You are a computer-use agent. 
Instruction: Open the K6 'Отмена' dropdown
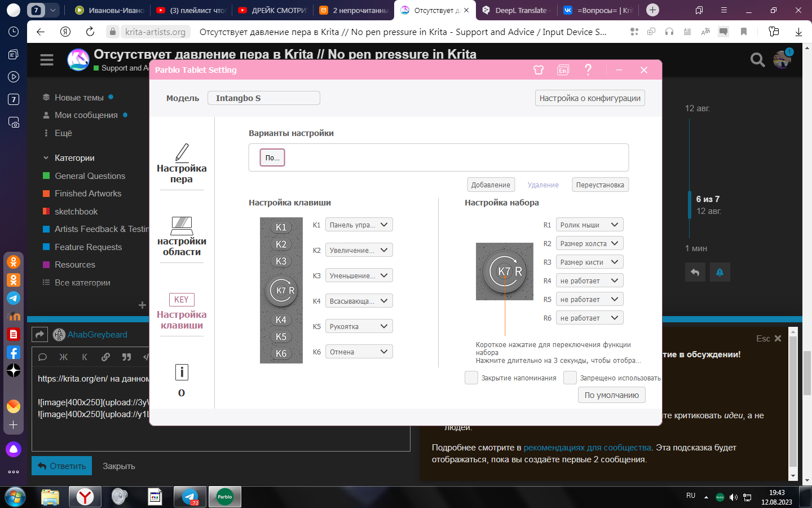(x=359, y=352)
